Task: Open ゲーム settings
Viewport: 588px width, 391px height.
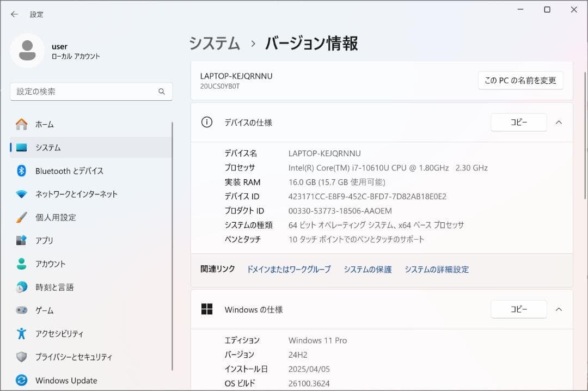Action: 91,310
